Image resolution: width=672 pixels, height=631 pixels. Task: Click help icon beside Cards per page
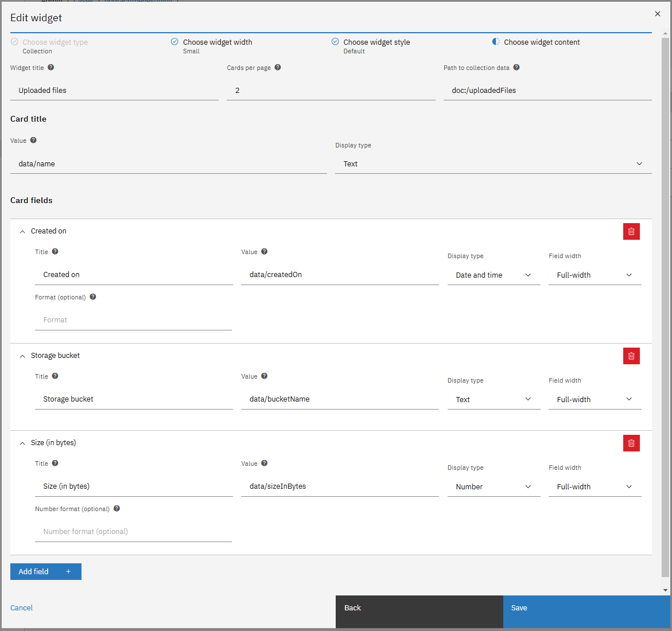pyautogui.click(x=278, y=68)
